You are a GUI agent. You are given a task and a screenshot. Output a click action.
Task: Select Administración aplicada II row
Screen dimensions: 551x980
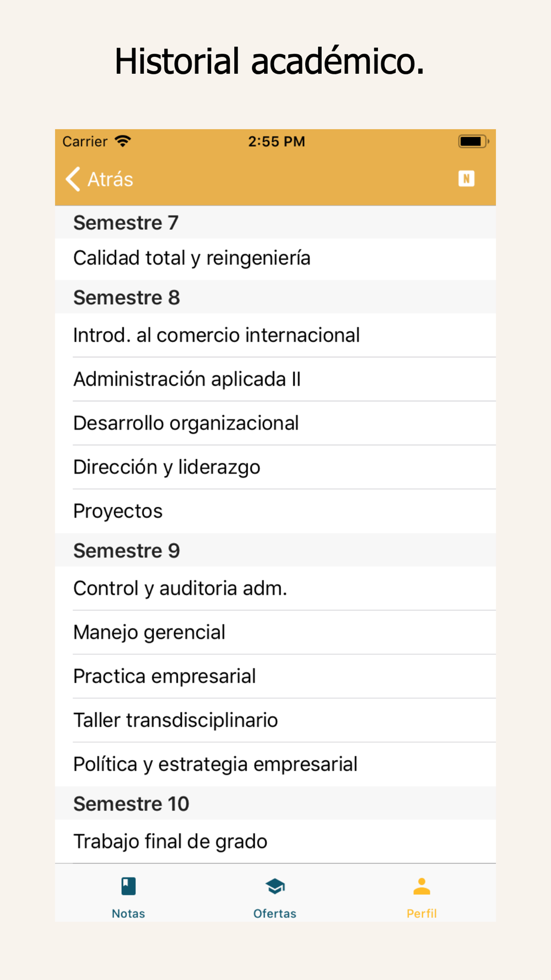(x=275, y=379)
